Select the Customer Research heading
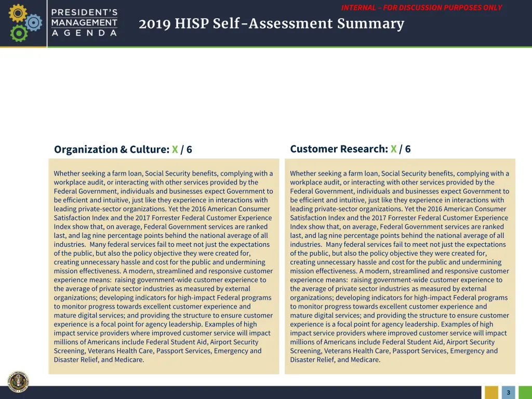This screenshot has width=532, height=399. (350, 149)
